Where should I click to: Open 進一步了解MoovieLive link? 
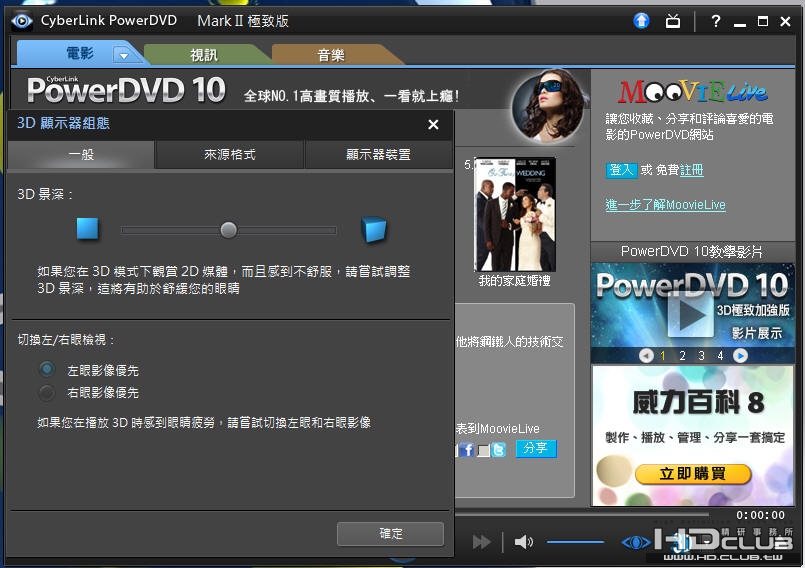coord(665,205)
